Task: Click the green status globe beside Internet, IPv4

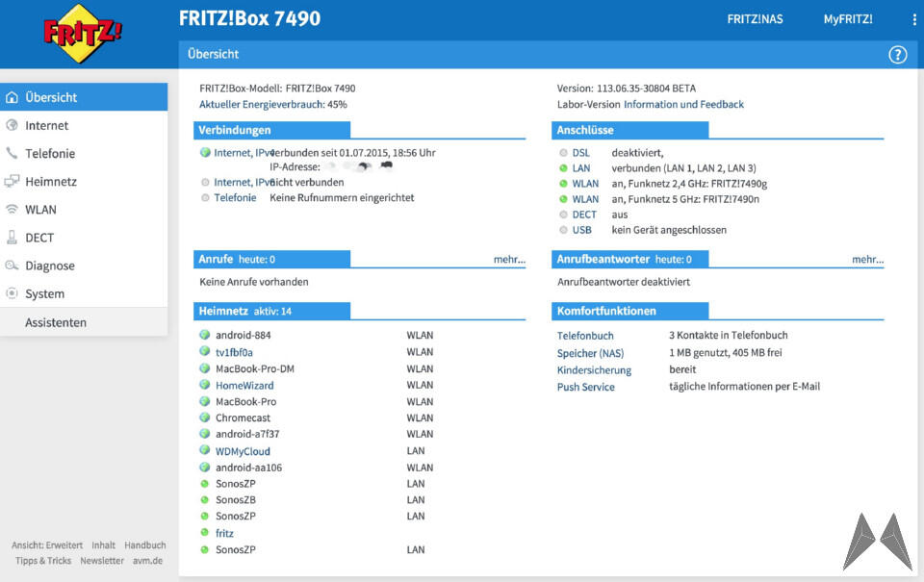Action: (x=205, y=152)
